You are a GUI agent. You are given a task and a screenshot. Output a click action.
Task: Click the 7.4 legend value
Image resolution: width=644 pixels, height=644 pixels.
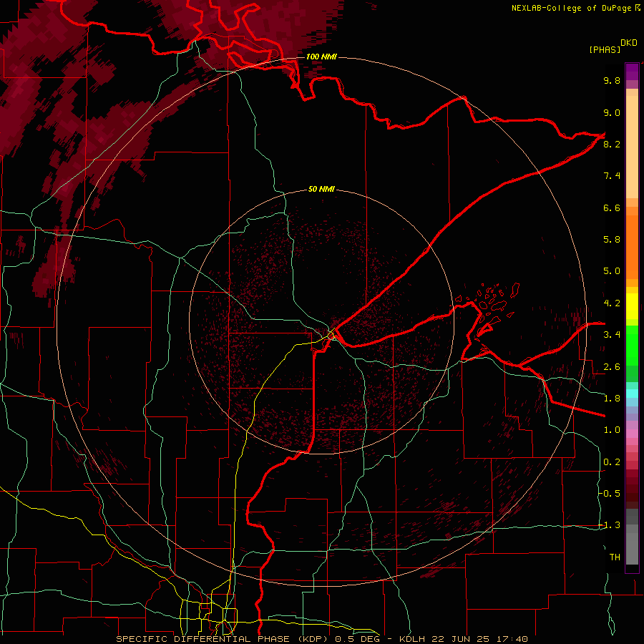click(x=612, y=176)
